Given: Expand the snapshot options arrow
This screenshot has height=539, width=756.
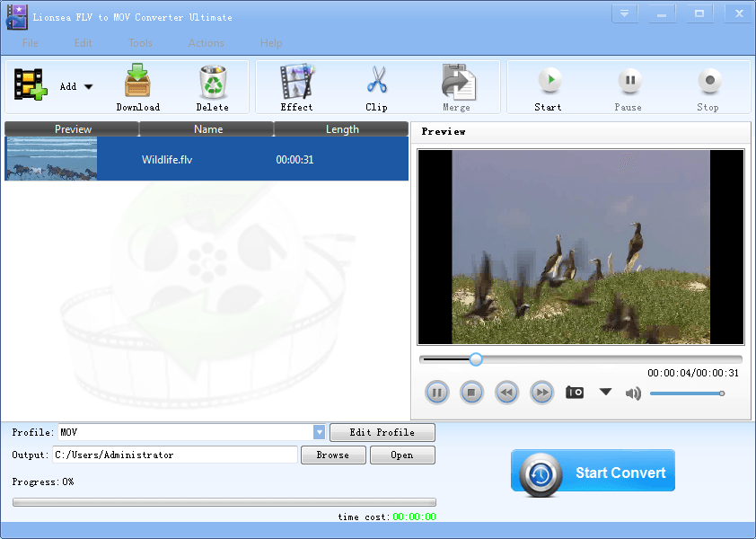Looking at the screenshot, I should (605, 392).
